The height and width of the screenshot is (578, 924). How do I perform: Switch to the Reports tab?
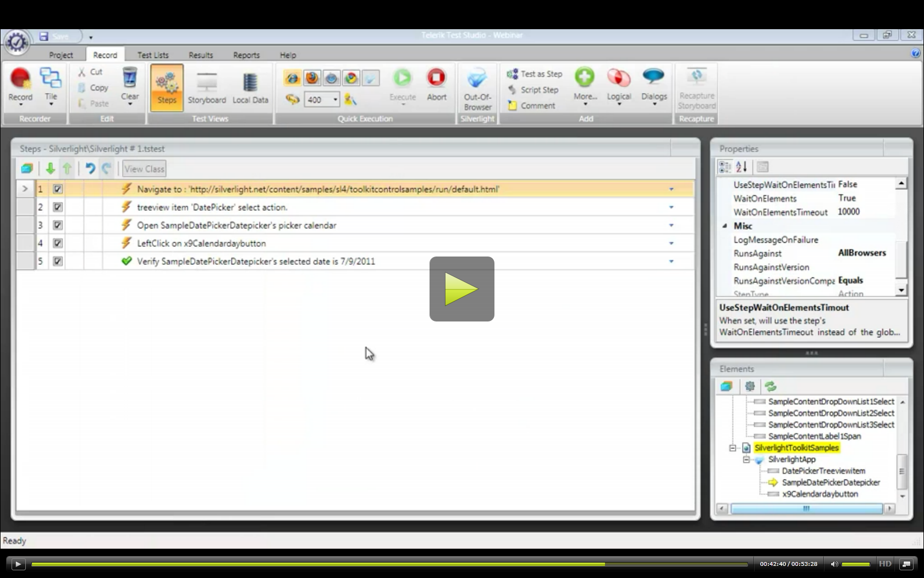246,55
